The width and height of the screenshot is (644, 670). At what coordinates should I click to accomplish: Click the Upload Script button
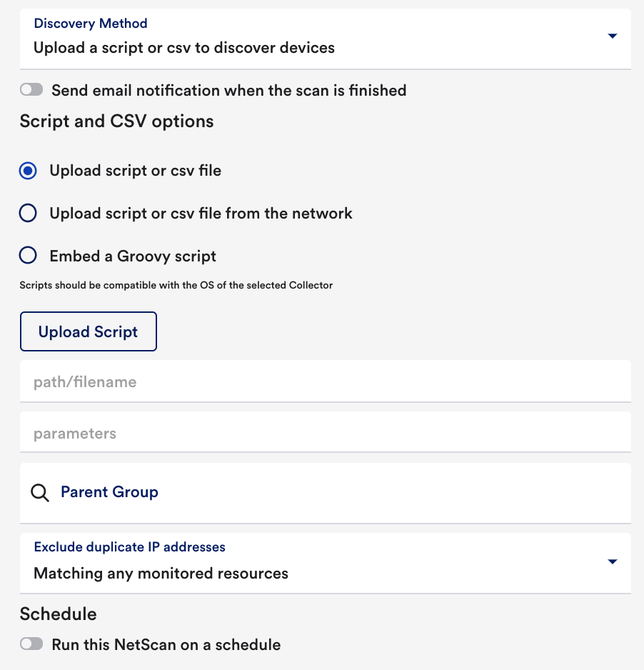[x=89, y=331]
